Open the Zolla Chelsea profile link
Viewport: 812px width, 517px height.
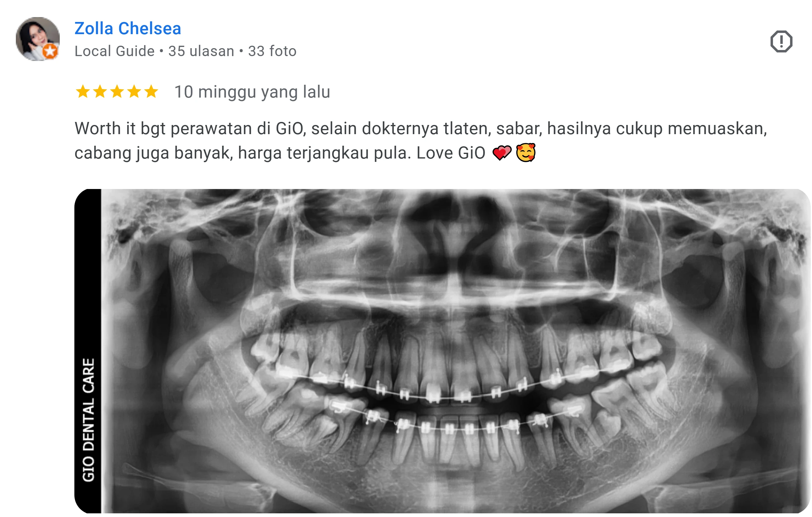point(128,28)
